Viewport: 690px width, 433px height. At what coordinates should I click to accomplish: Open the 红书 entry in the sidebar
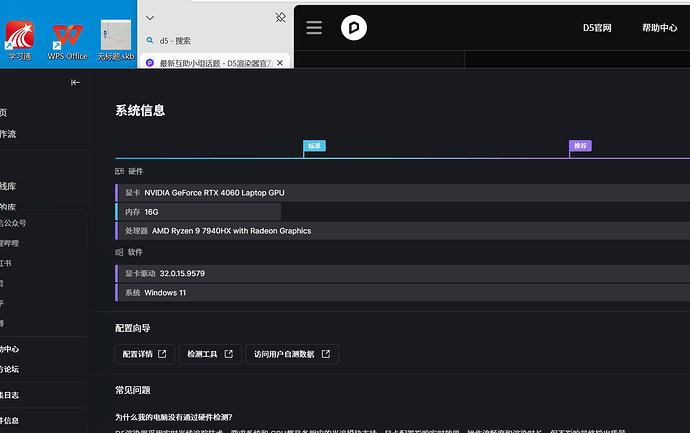6,263
